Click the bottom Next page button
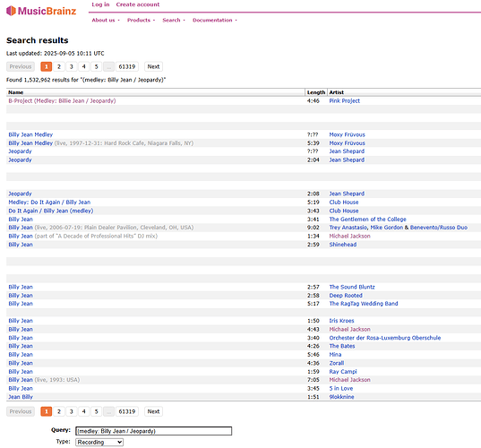The width and height of the screenshot is (481, 448). pos(153,411)
